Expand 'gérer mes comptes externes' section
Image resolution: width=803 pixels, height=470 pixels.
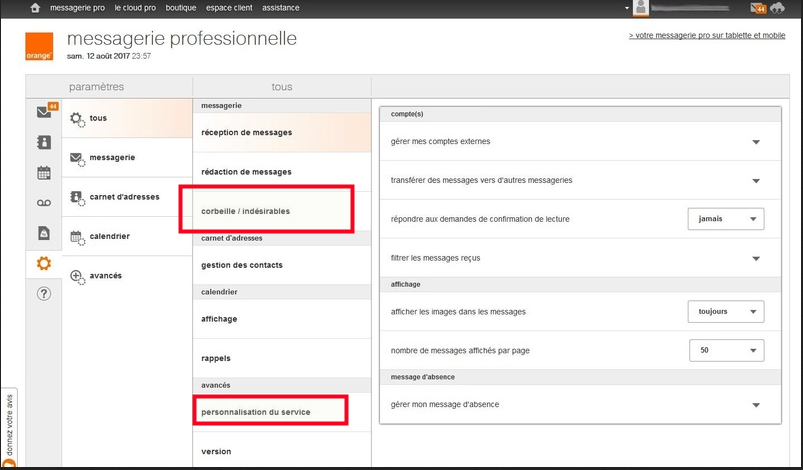(756, 142)
